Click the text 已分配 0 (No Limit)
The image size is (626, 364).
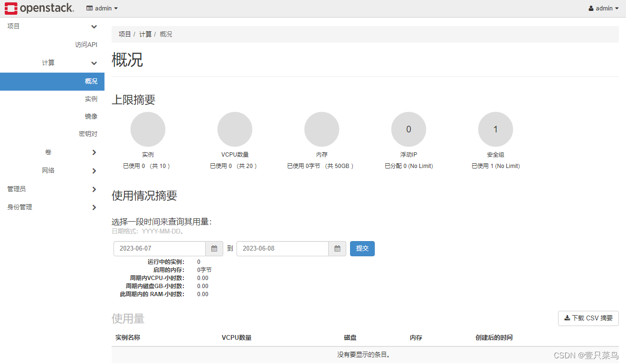point(408,166)
